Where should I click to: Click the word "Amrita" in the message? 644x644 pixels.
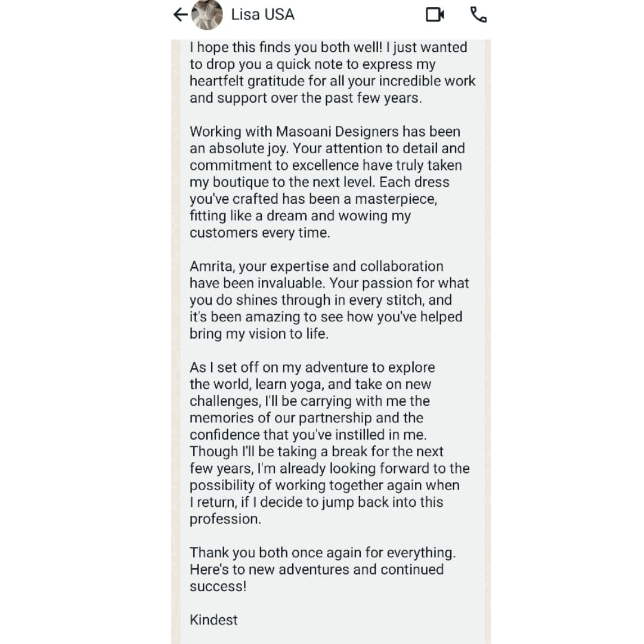[x=212, y=267]
